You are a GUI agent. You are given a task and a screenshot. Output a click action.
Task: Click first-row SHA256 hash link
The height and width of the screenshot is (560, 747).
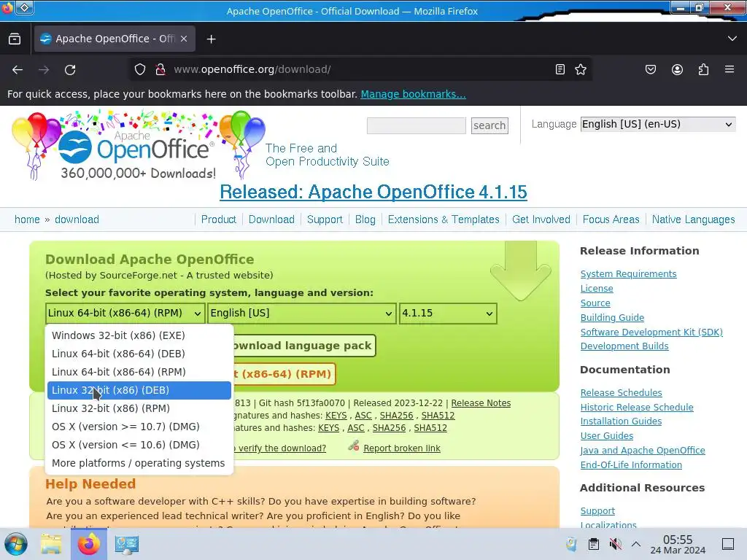396,416
